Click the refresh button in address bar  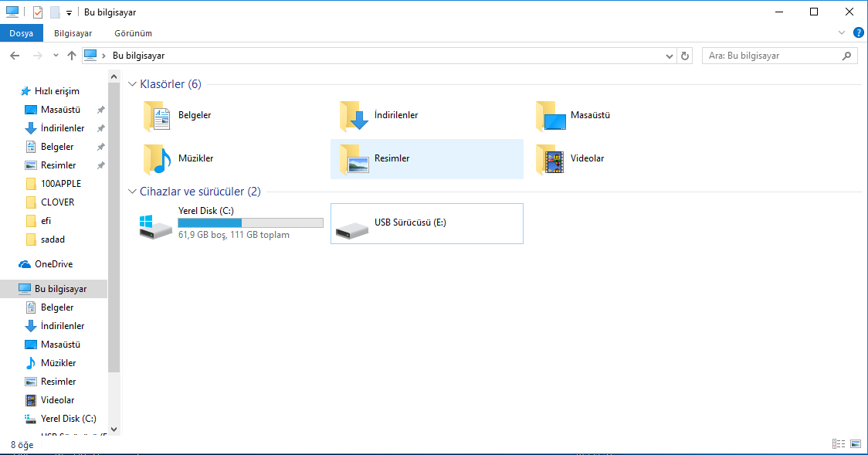685,56
